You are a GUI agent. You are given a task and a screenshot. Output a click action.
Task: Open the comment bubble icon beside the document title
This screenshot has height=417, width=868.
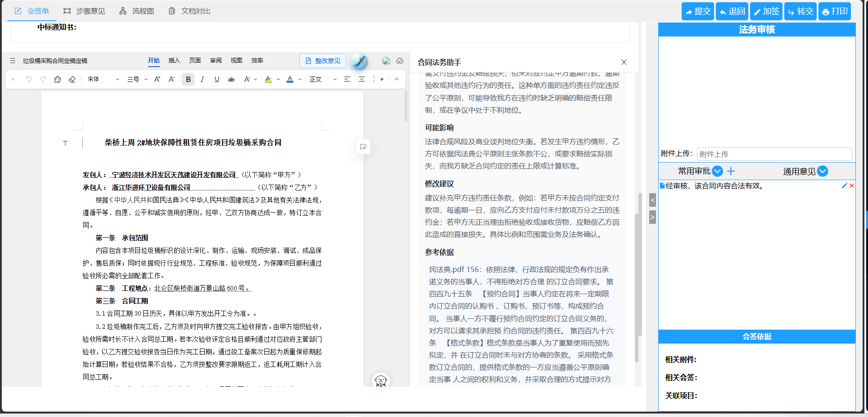363,147
